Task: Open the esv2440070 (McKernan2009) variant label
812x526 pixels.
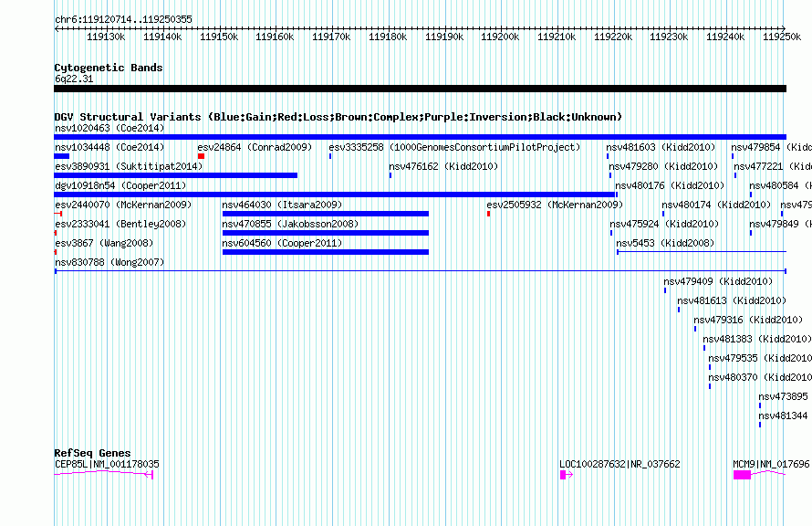Action: tap(123, 205)
